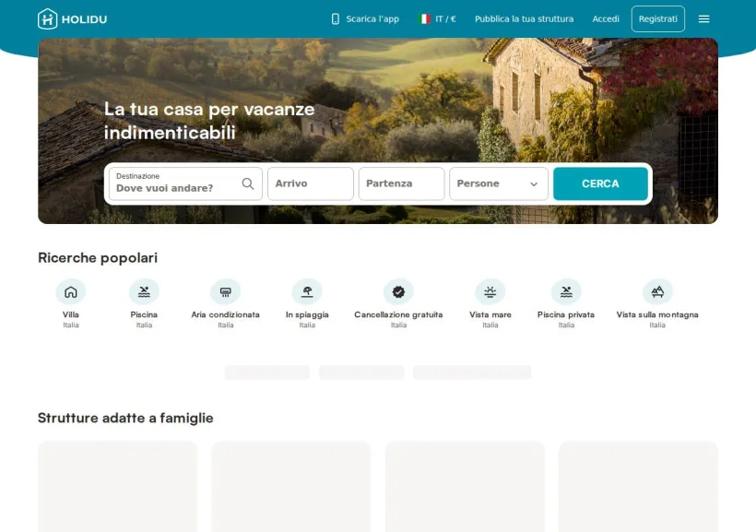Click the Italian flag icon
This screenshot has height=532, width=756.
(424, 18)
